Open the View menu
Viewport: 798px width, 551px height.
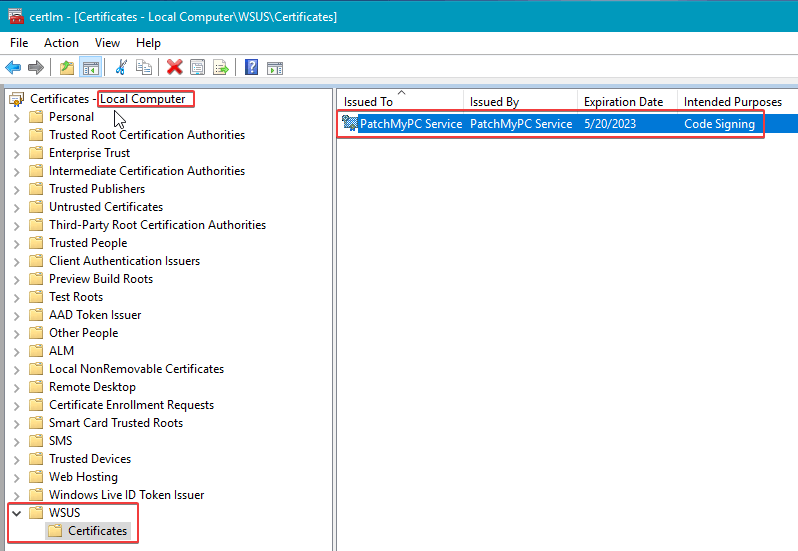point(107,43)
